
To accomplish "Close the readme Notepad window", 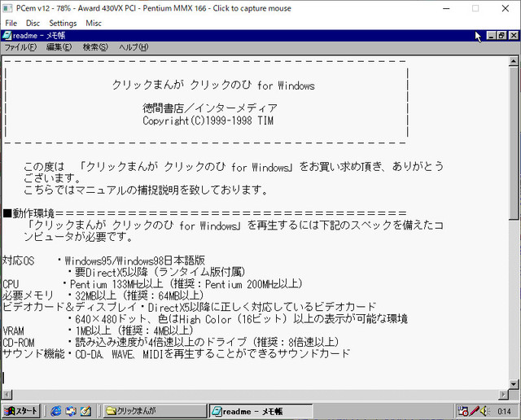I will point(514,35).
